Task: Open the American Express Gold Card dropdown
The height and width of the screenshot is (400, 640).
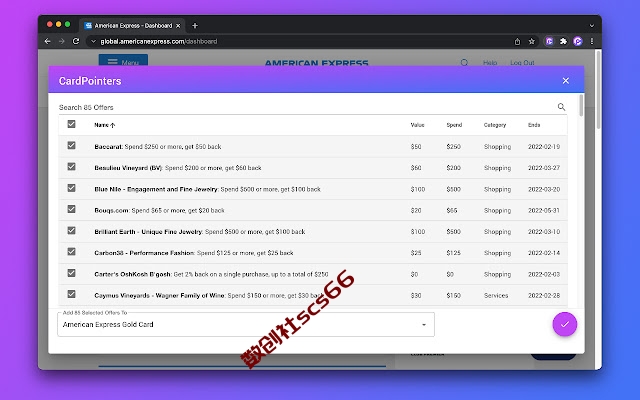Action: click(x=246, y=324)
